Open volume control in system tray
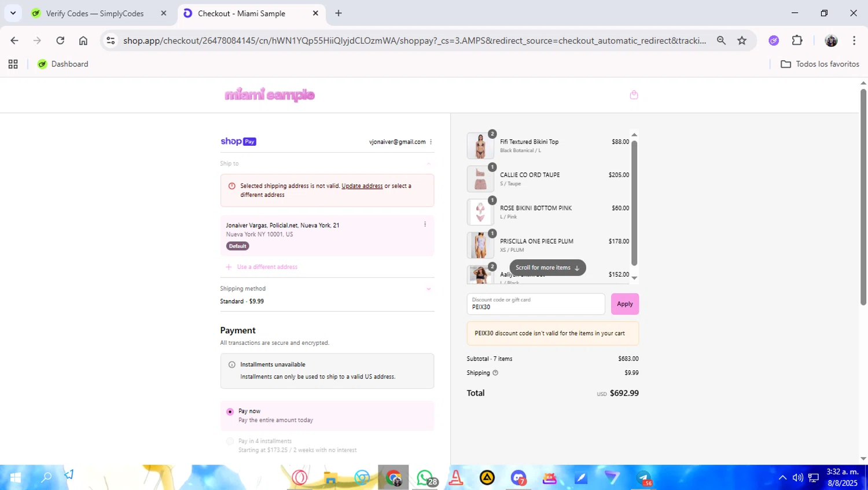 click(798, 478)
